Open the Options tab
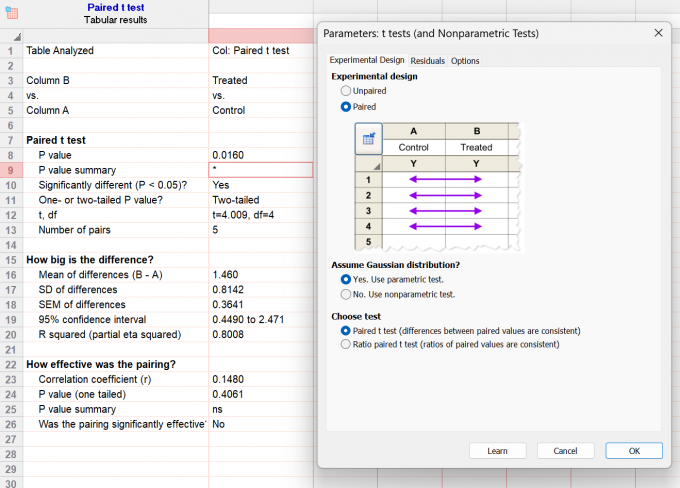 tap(465, 61)
